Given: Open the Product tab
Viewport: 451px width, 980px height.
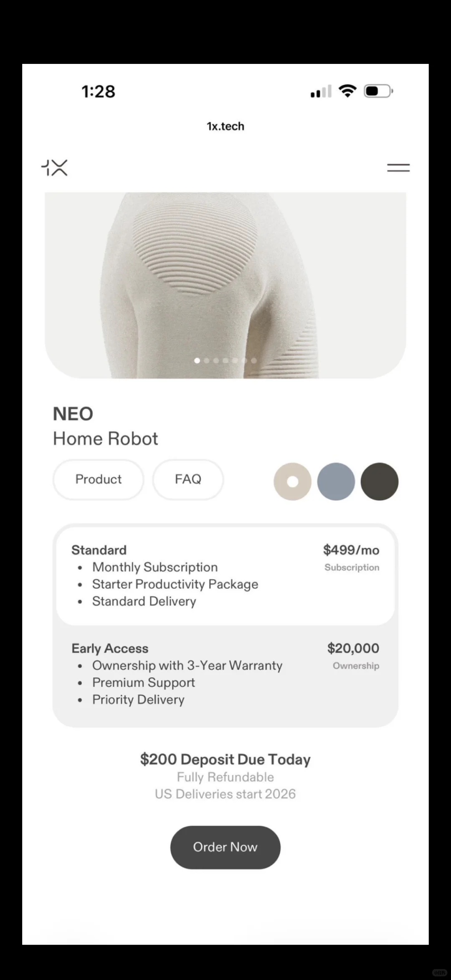Looking at the screenshot, I should click(x=98, y=479).
